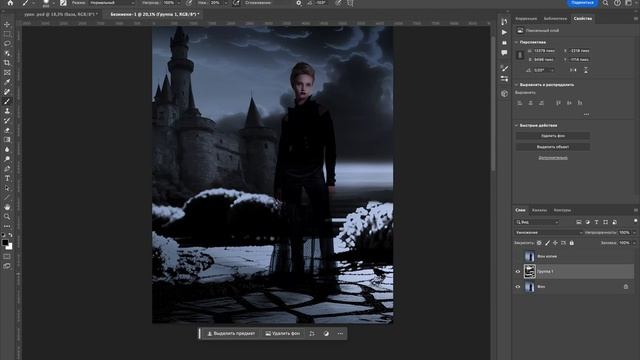Select the Lasso tool
Image resolution: width=640 pixels, height=360 pixels.
click(7, 43)
